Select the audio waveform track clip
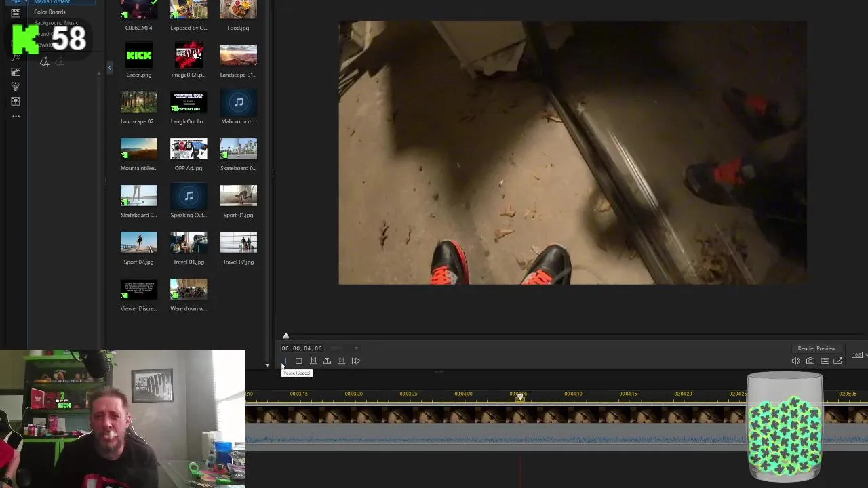 495,439
